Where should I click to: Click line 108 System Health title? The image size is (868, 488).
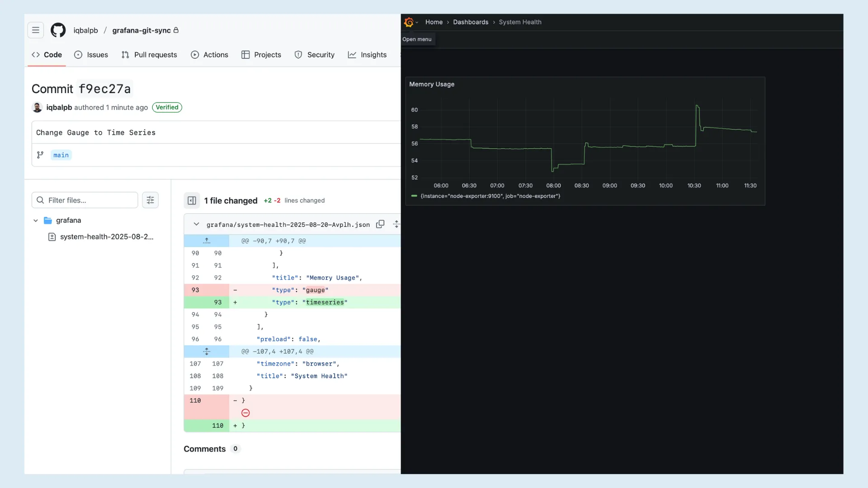pos(292,376)
